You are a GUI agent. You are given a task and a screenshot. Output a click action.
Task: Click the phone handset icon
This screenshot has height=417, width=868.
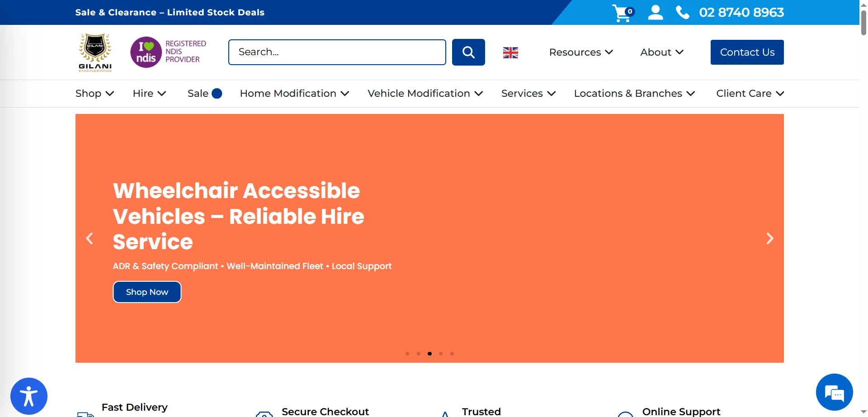(682, 13)
